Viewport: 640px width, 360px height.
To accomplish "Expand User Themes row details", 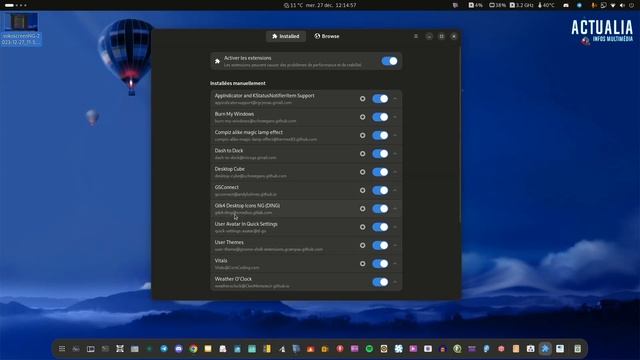I will coord(395,245).
